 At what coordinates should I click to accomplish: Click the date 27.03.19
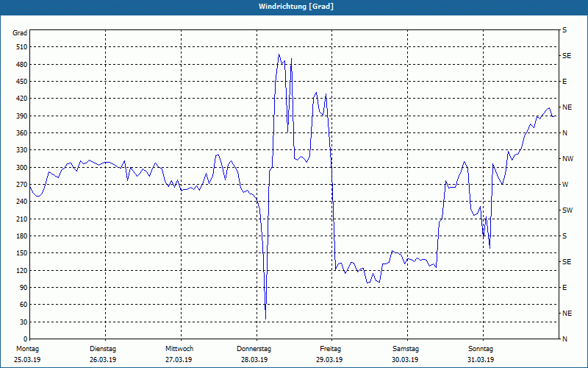pyautogui.click(x=179, y=360)
